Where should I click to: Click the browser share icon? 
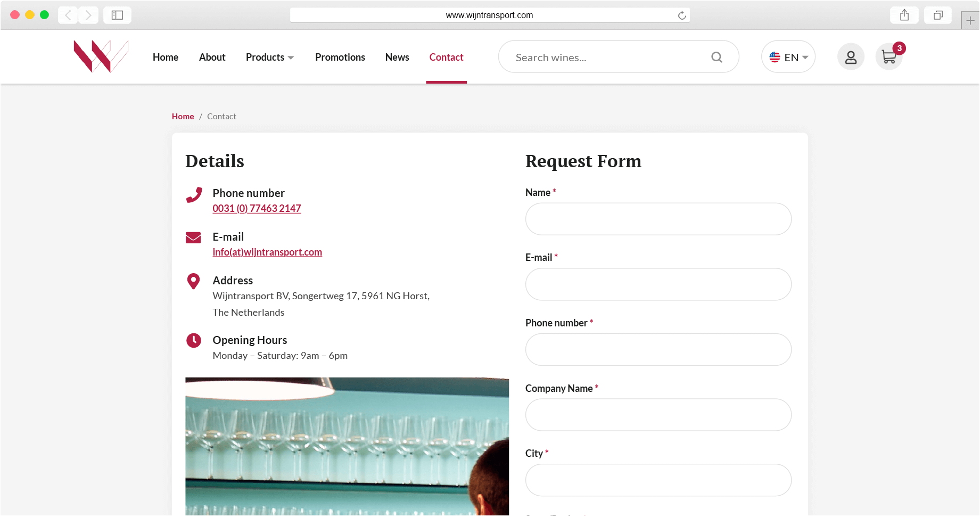click(904, 15)
